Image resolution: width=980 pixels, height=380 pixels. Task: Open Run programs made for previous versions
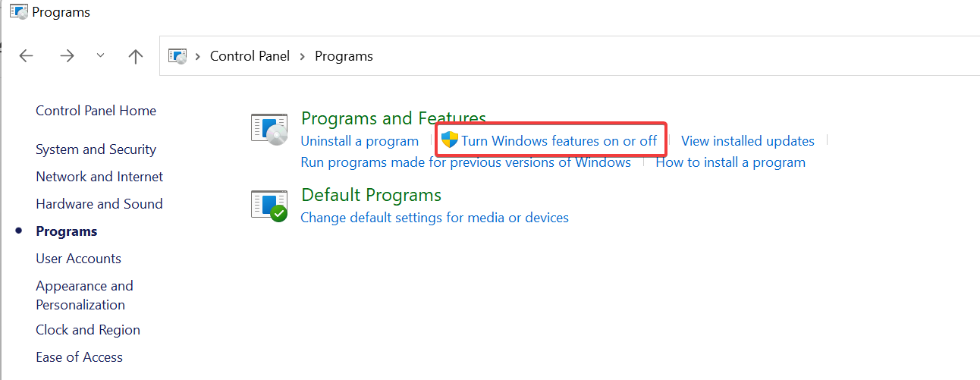pos(466,162)
